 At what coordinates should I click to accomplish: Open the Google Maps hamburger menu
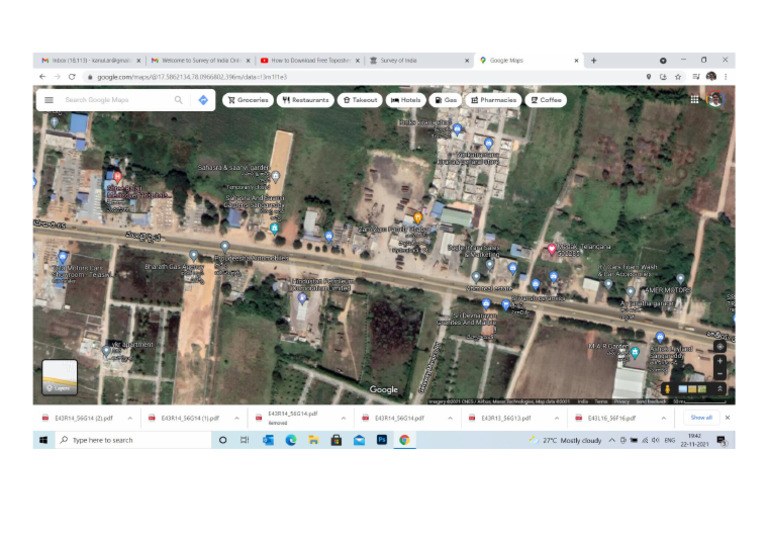tap(48, 100)
